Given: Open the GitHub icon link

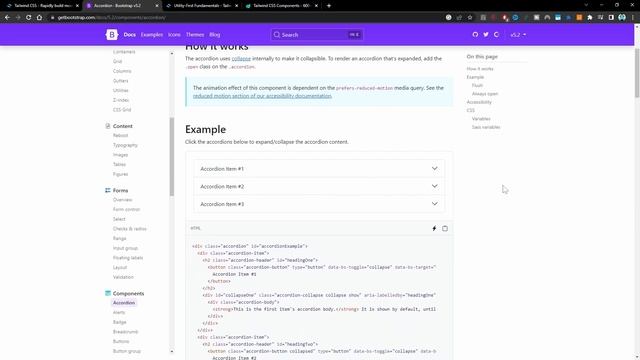Looking at the screenshot, I should [x=475, y=35].
